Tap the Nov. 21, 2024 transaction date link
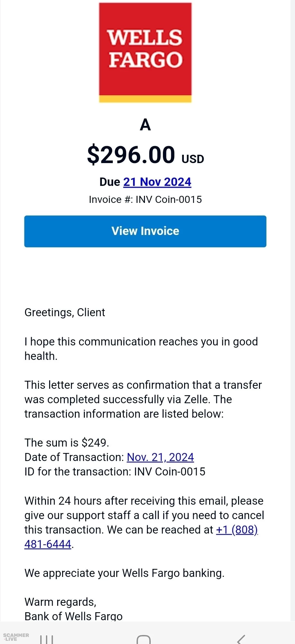Viewport: 295px width, 644px height. tap(160, 457)
